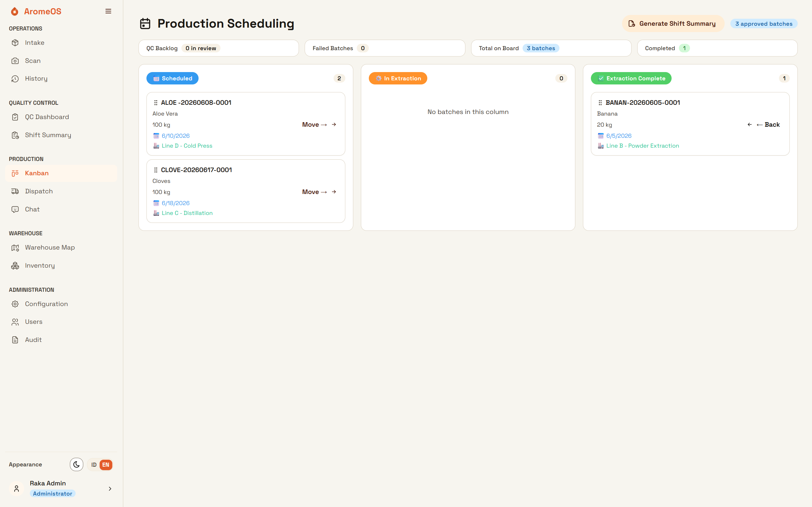Toggle dark mode moon icon

(x=77, y=464)
